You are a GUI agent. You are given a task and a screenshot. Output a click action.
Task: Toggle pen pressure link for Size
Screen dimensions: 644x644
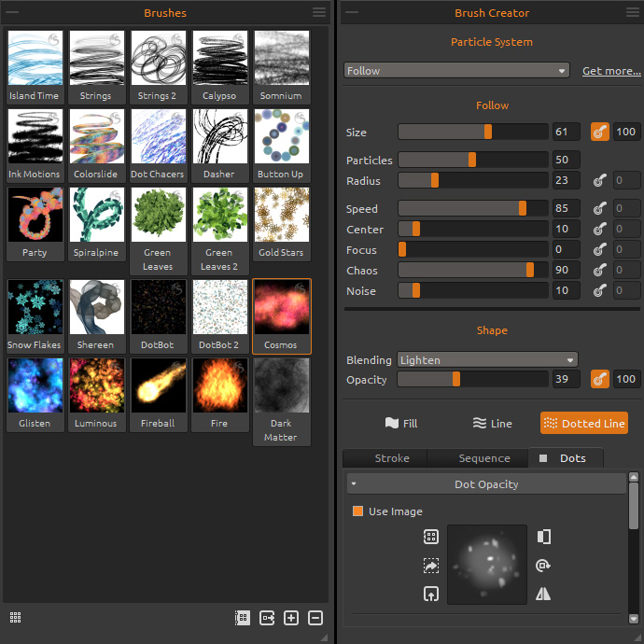[x=599, y=132]
